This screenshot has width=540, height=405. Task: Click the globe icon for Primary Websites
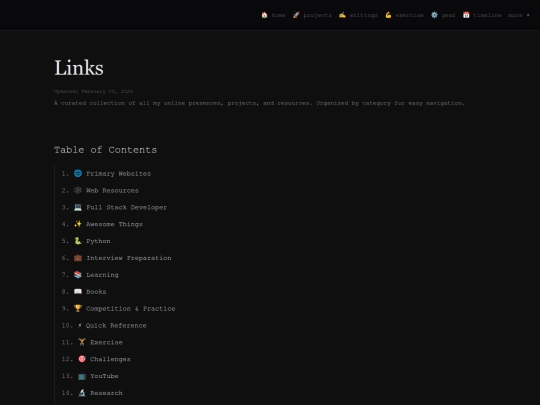78,173
